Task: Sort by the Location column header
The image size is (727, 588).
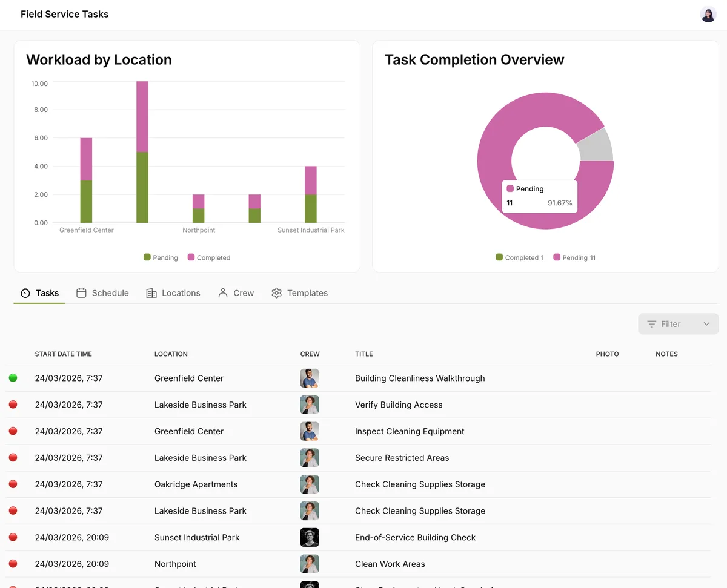Action: pos(171,354)
